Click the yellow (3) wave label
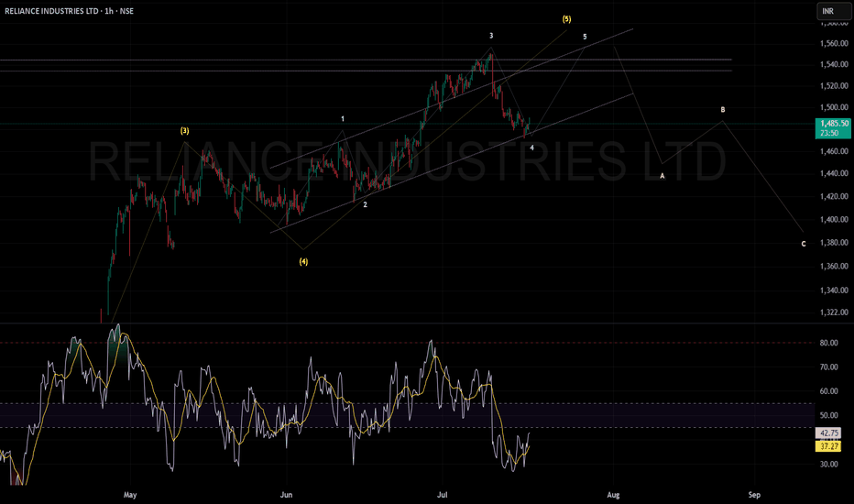854x504 pixels. pos(184,131)
